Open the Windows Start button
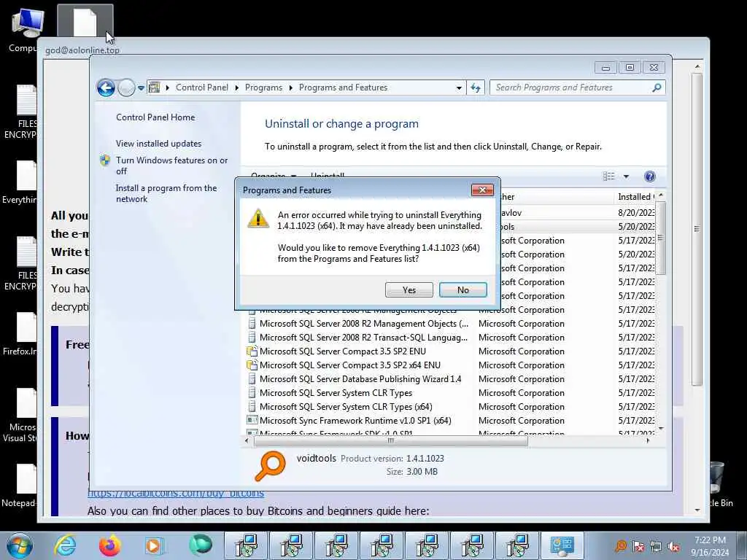Screen dimensions: 747x560 [x=20, y=545]
